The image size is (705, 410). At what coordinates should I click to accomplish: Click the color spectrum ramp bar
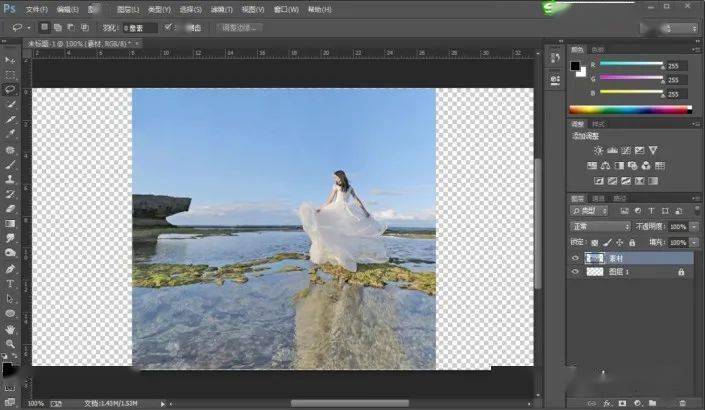click(632, 109)
